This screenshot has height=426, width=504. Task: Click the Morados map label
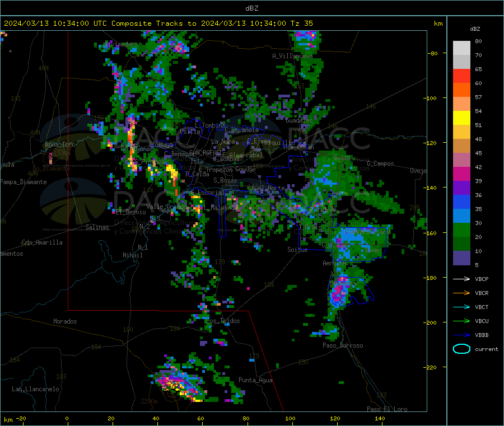coord(65,321)
